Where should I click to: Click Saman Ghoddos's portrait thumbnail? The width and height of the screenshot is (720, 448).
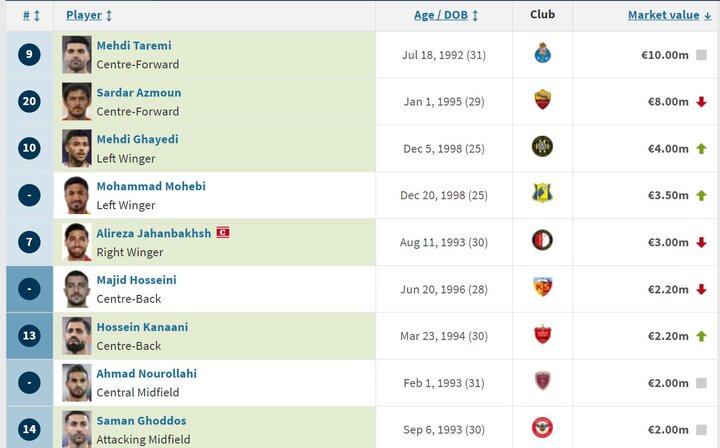pos(77,428)
